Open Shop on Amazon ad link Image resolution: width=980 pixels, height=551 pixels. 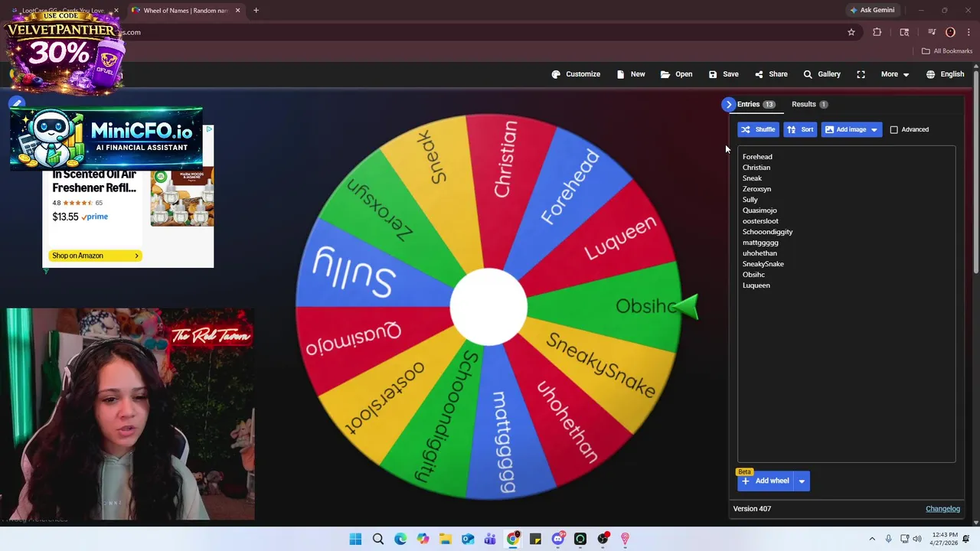click(95, 256)
